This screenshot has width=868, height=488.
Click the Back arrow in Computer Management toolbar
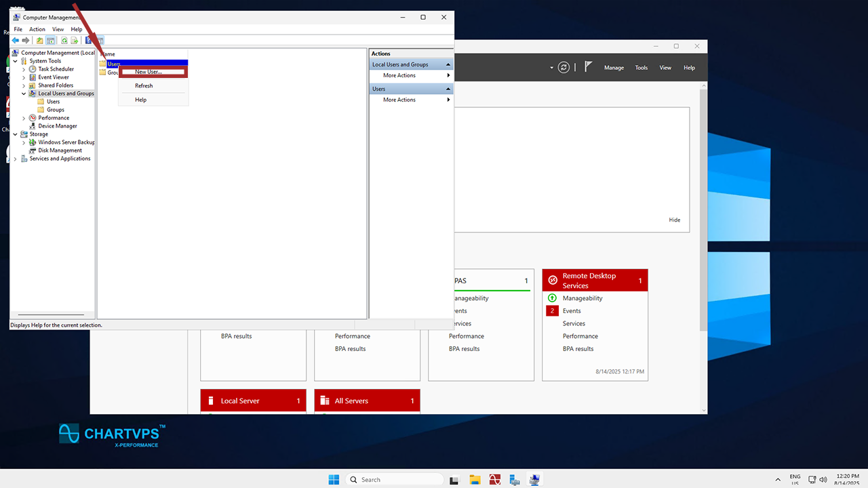click(x=16, y=41)
